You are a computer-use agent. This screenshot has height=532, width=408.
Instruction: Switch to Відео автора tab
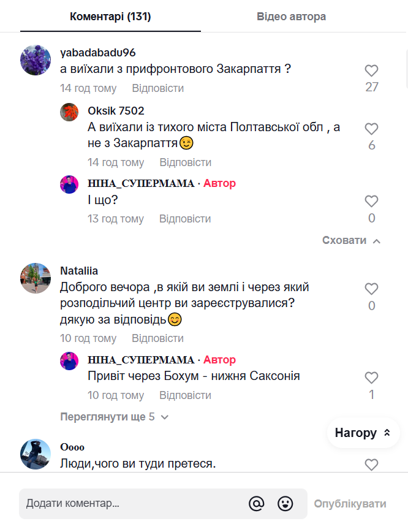click(291, 17)
